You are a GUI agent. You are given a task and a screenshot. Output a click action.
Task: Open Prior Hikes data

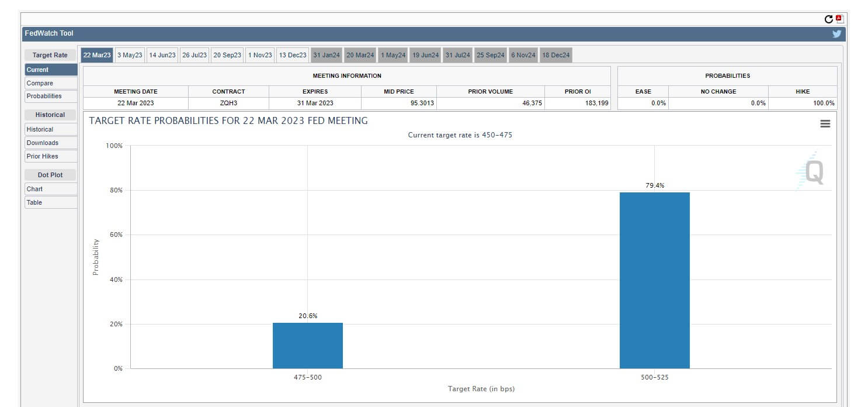coord(50,156)
